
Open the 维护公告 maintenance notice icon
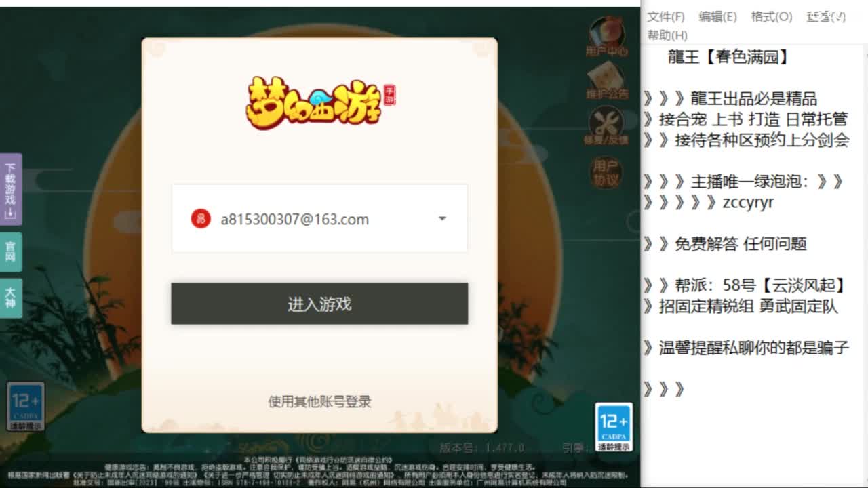[x=606, y=81]
